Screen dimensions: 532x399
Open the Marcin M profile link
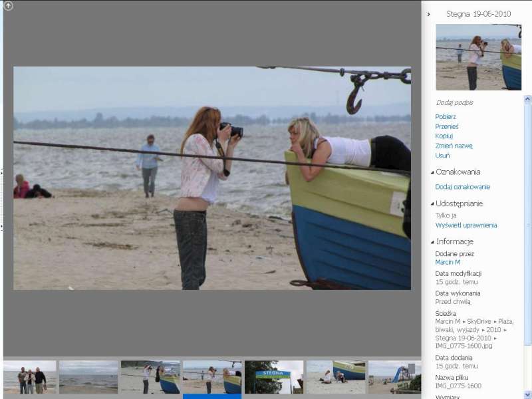(x=448, y=262)
